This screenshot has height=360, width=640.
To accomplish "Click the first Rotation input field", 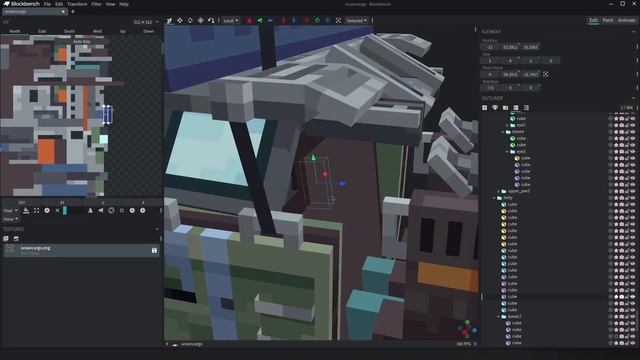I will click(x=490, y=88).
